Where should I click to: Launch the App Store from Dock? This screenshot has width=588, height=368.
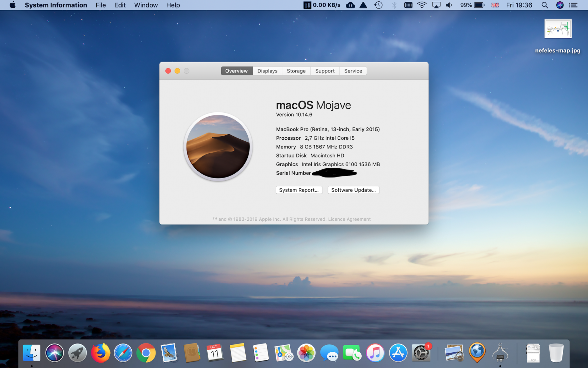398,353
